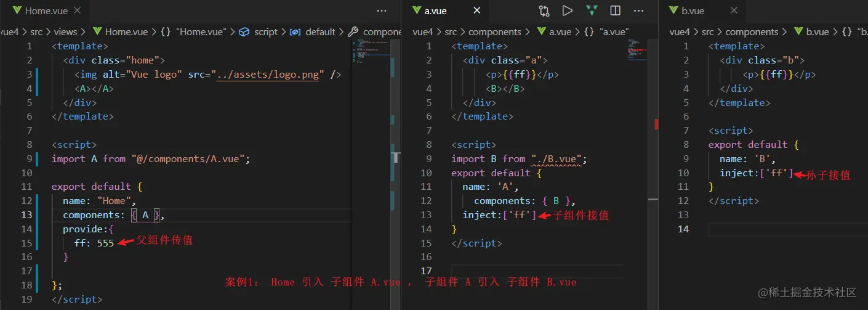Open '"Home.vue"' braces symbol in breadcrumb

195,32
